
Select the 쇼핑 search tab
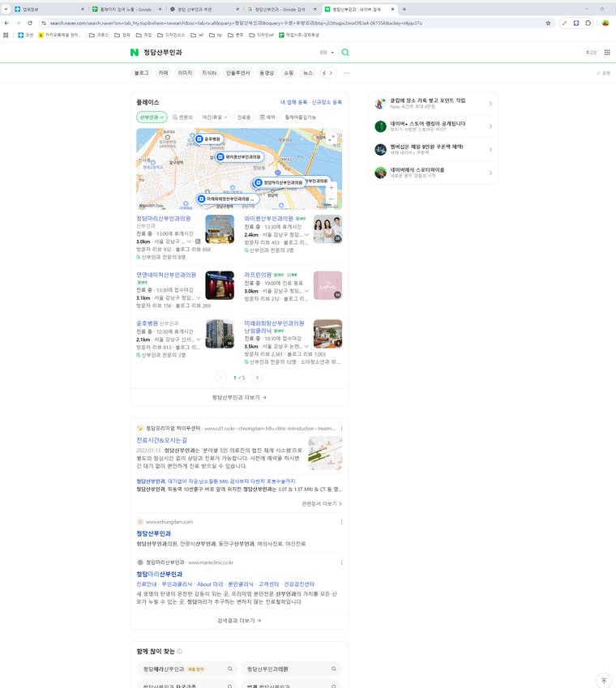(289, 73)
